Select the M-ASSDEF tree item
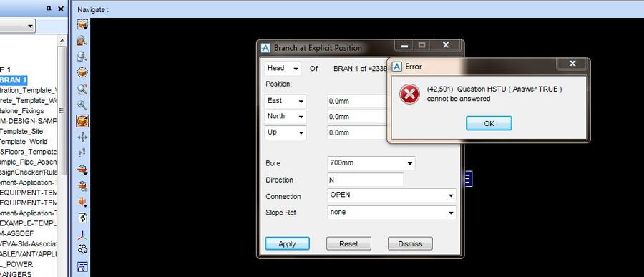Screen dimensions: 644x277 click(x=17, y=233)
